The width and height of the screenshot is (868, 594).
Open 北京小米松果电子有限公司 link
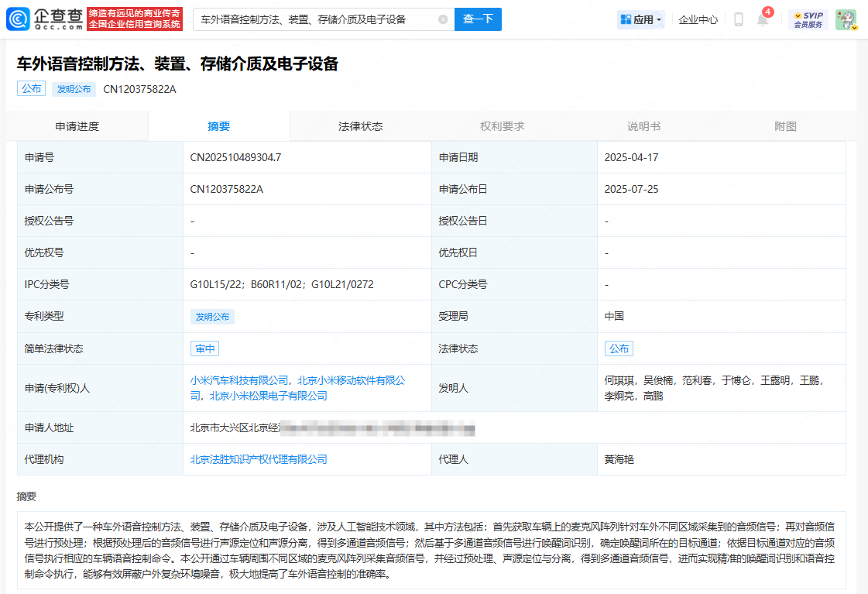(x=269, y=396)
